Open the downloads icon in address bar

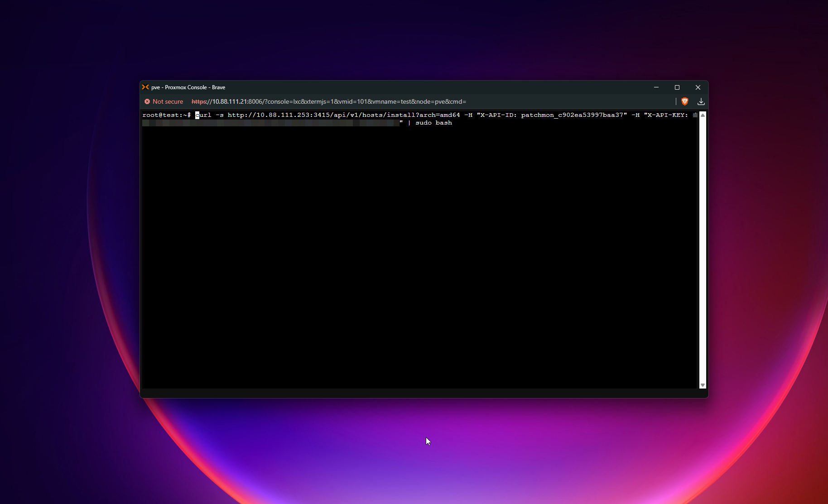[701, 101]
